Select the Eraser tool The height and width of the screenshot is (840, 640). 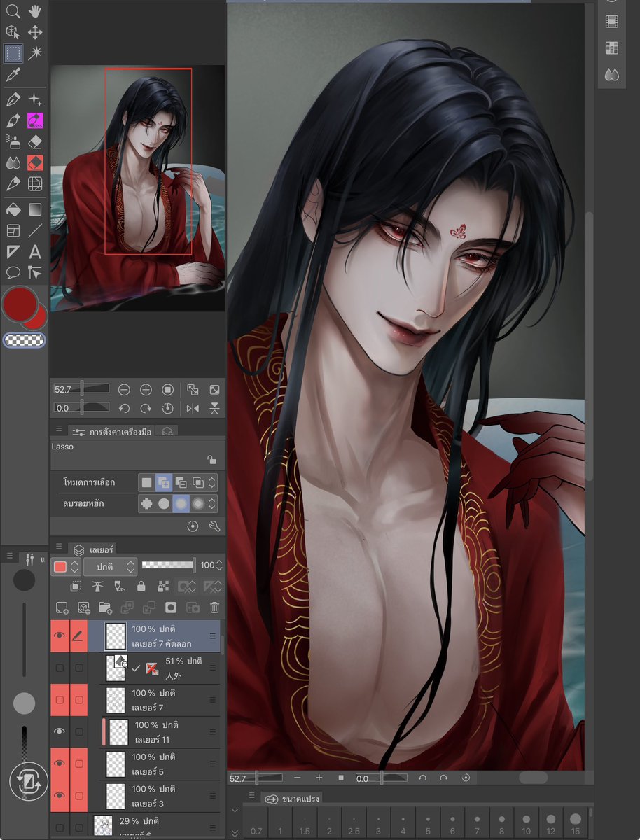(x=35, y=142)
